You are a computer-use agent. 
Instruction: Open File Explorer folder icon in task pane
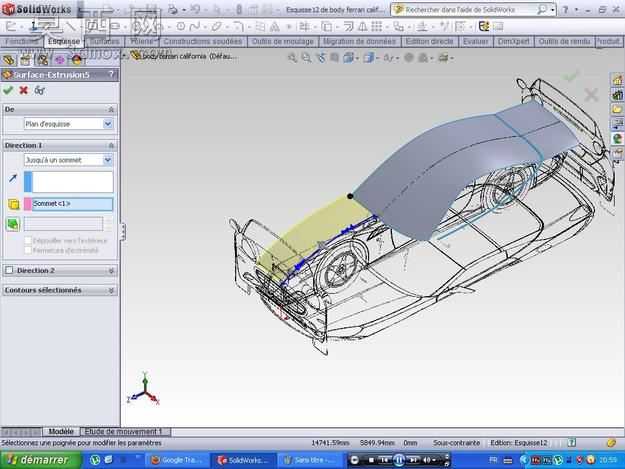click(617, 109)
